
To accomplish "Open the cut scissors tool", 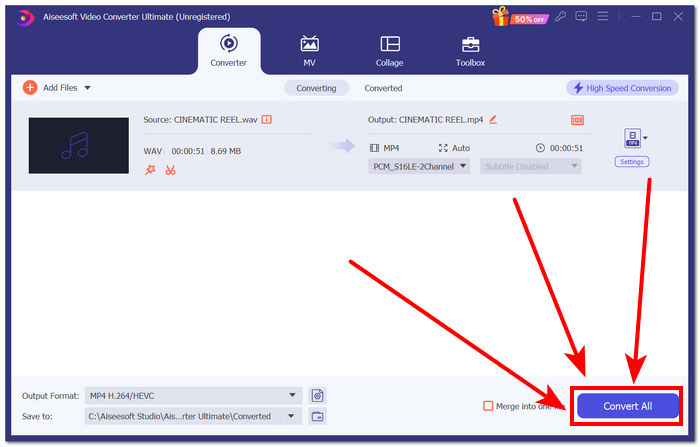I will point(170,170).
